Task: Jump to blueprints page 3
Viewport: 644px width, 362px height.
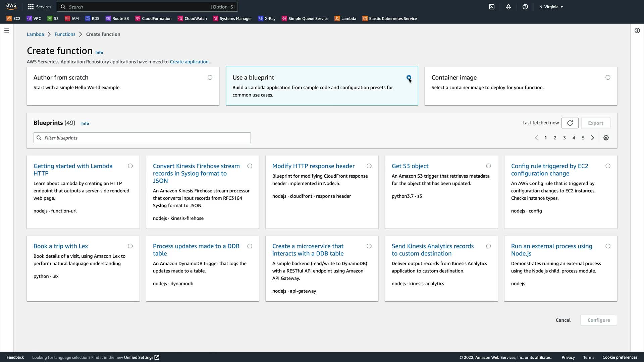Action: point(565,138)
